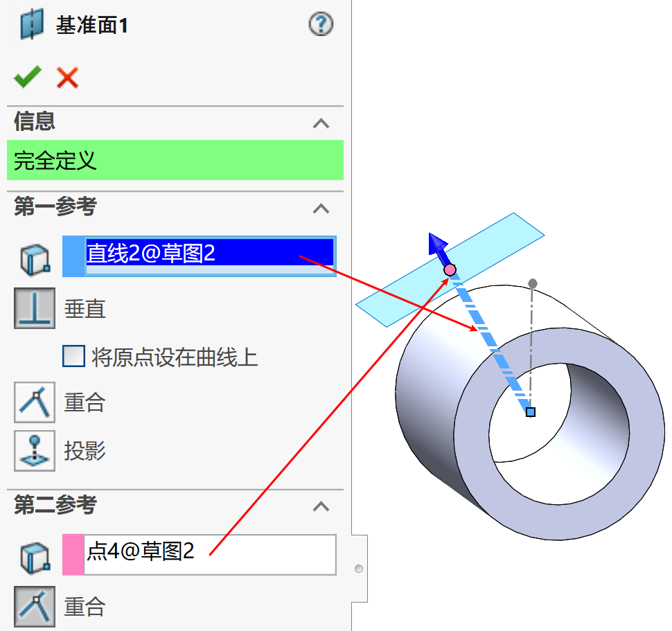Viewport: 672px width, 631px height.
Task: Open help via question mark icon
Action: pos(321,24)
